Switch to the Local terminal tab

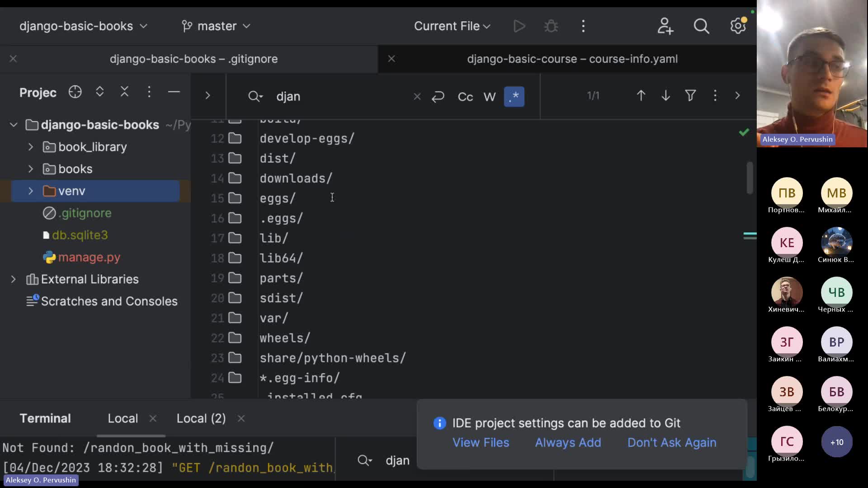[x=123, y=418]
